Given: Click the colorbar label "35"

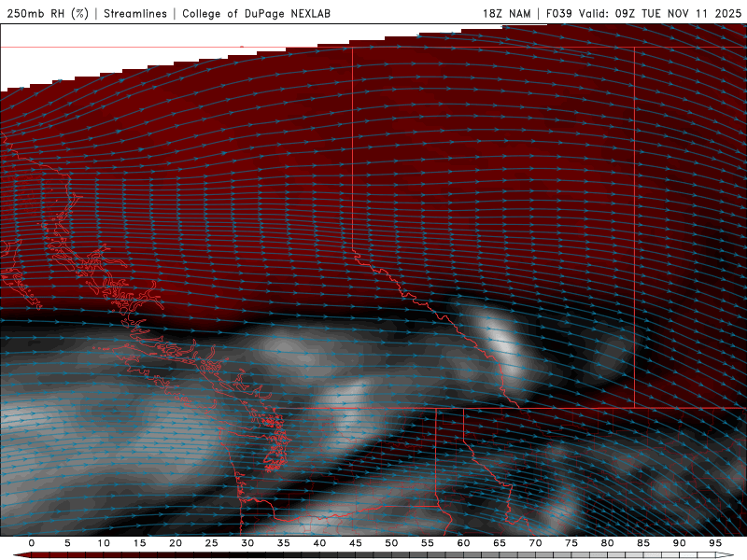Looking at the screenshot, I should 284,543.
